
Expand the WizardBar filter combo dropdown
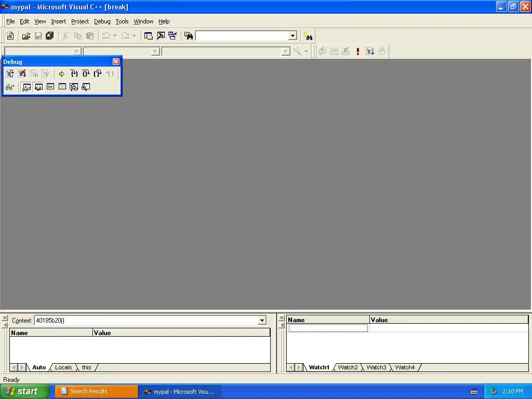pyautogui.click(x=155, y=51)
